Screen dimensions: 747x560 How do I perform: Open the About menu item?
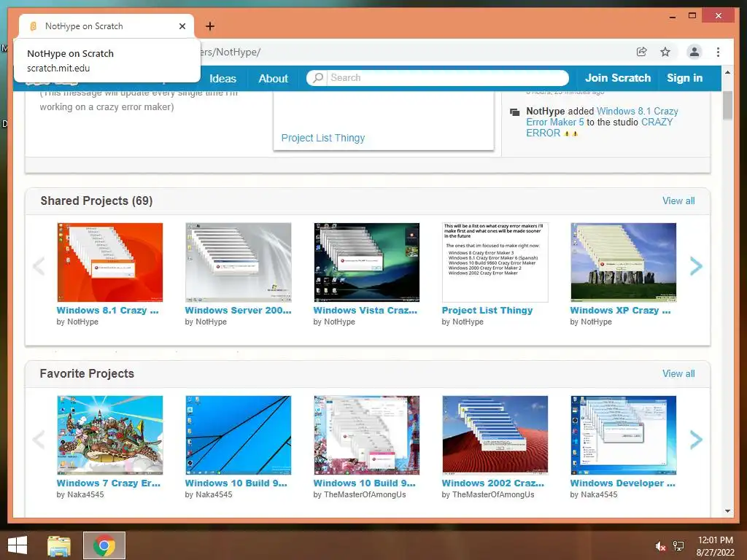273,79
